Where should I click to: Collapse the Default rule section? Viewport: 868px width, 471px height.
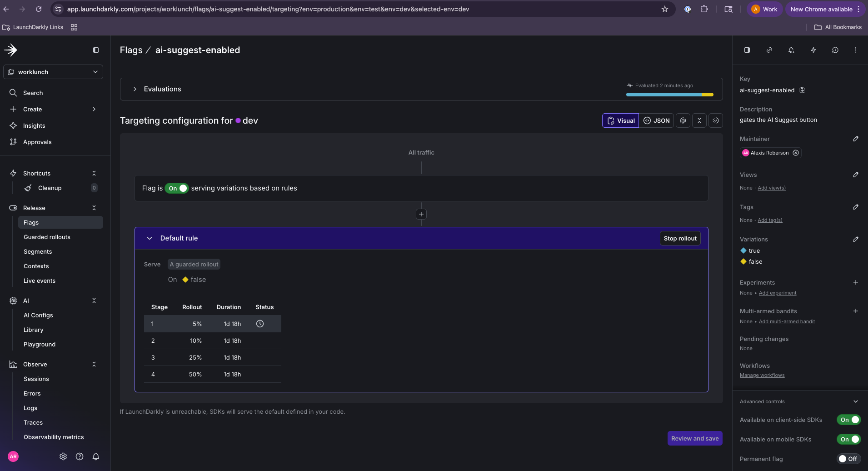[x=150, y=238]
